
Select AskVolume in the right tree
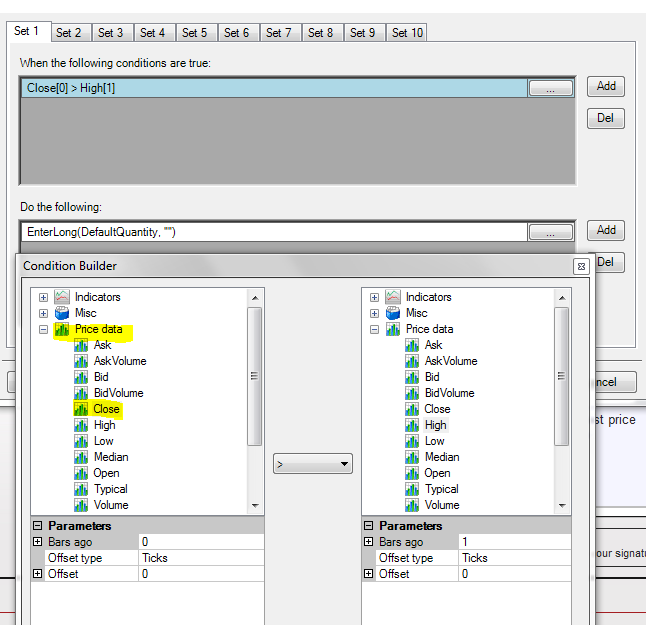point(451,361)
